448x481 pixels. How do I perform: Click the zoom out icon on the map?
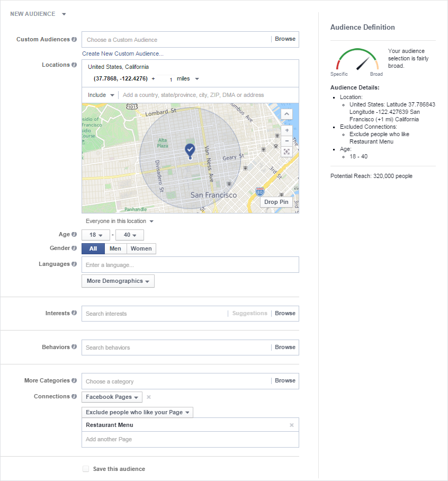[286, 140]
